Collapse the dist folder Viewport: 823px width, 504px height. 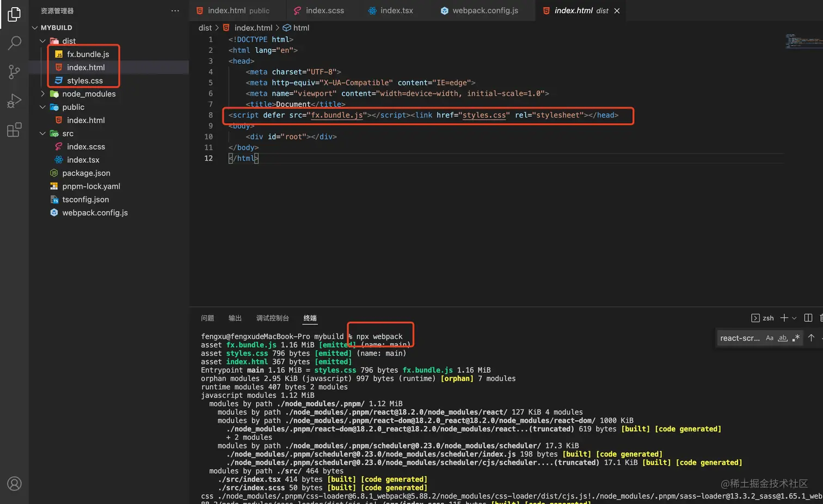point(42,41)
